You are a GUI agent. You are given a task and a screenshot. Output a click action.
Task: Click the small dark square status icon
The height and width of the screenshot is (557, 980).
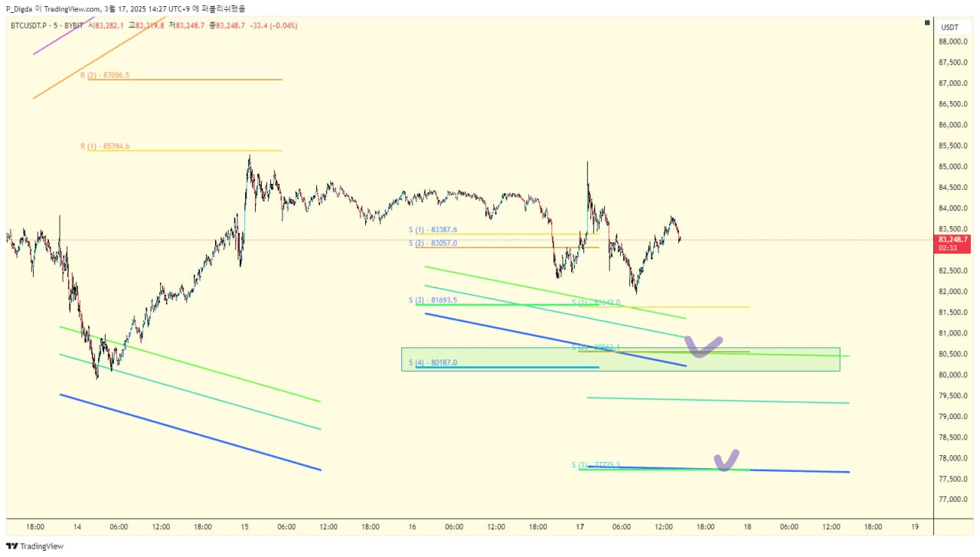[x=927, y=22]
